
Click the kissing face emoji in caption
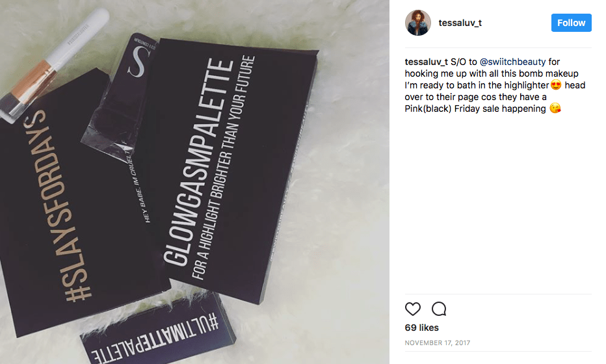pyautogui.click(x=555, y=109)
